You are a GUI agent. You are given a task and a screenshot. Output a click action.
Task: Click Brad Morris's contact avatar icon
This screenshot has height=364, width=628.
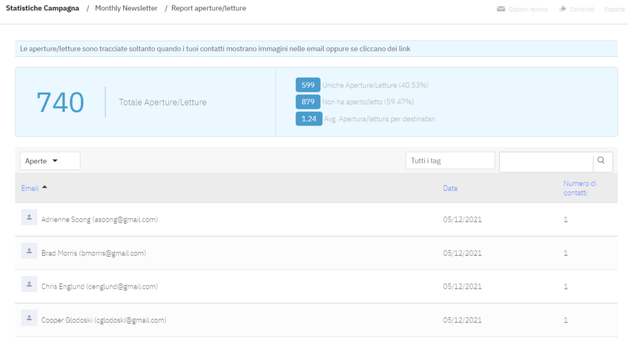(29, 251)
